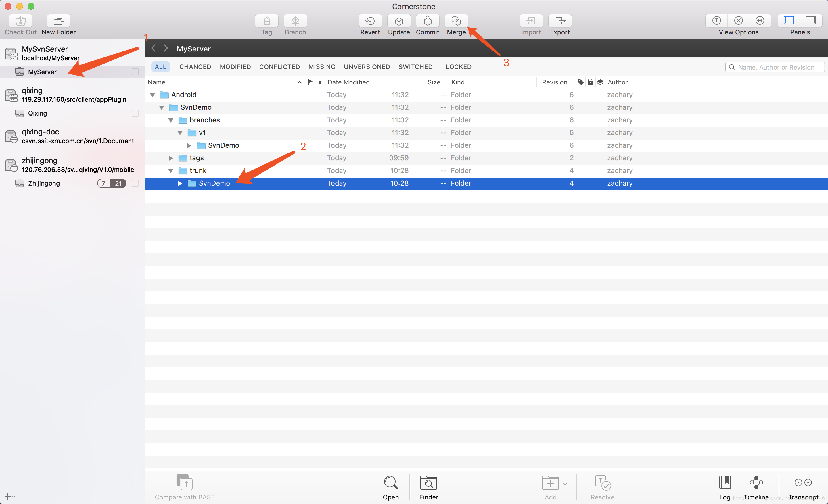828x504 pixels.
Task: Open the Timeline view
Action: tap(756, 482)
